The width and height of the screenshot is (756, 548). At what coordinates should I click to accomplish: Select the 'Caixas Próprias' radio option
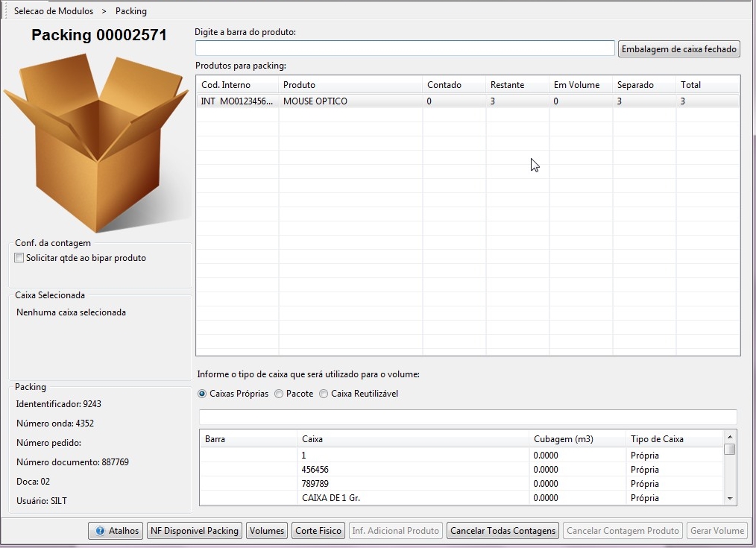[202, 394]
